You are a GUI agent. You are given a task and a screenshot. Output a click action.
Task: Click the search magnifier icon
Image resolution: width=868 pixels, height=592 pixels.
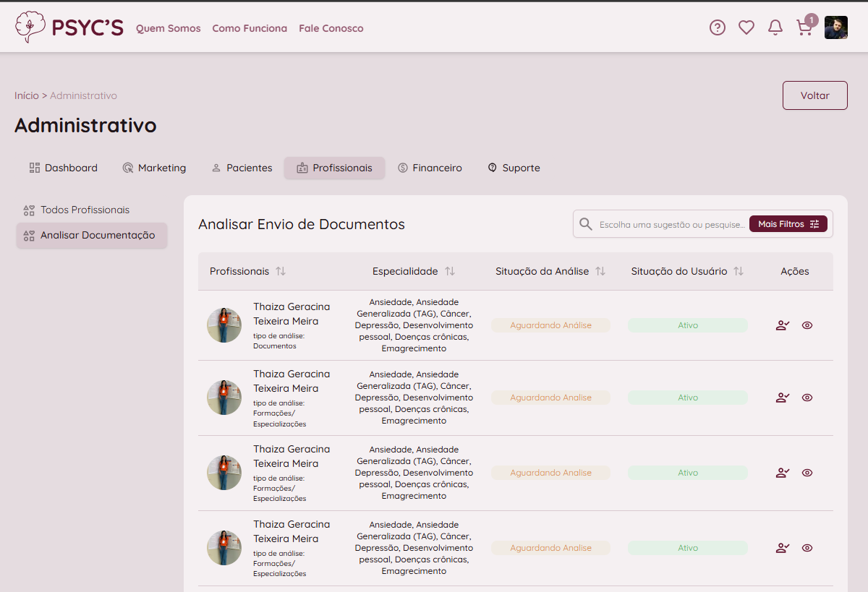[x=586, y=224]
